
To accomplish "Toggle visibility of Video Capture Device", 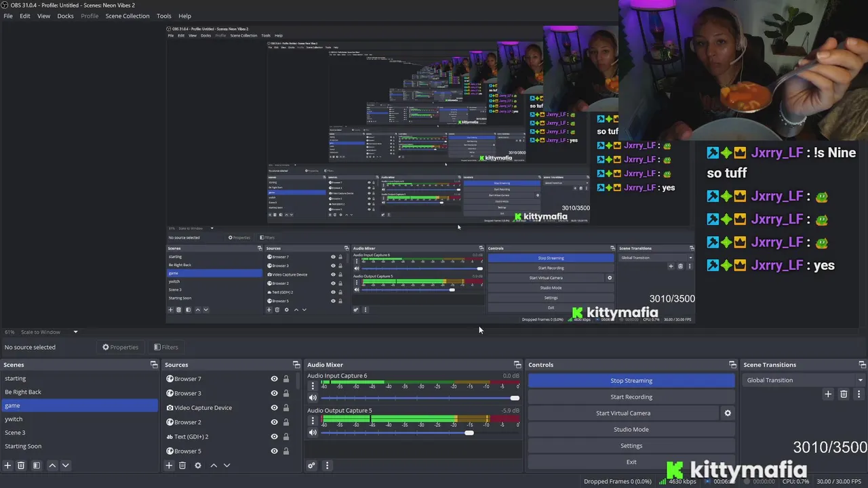I will coord(274,408).
